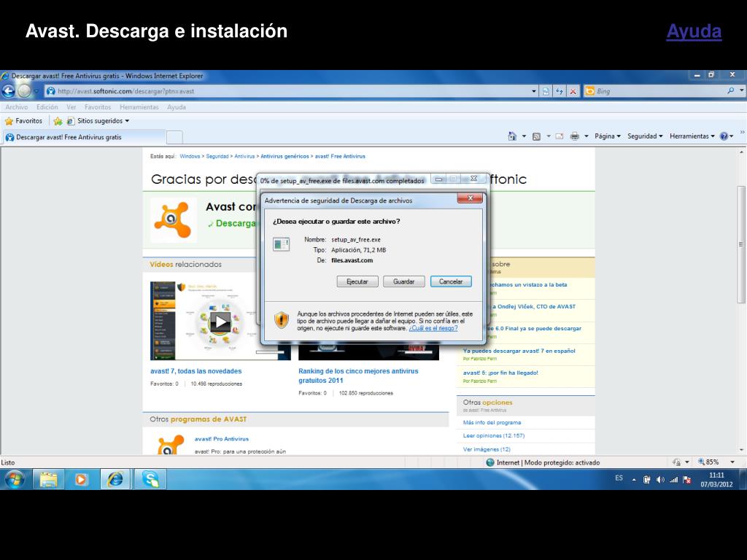Viewport: 747px width, 560px height.
Task: Click Cancelar in the security warning dialog
Action: (451, 281)
